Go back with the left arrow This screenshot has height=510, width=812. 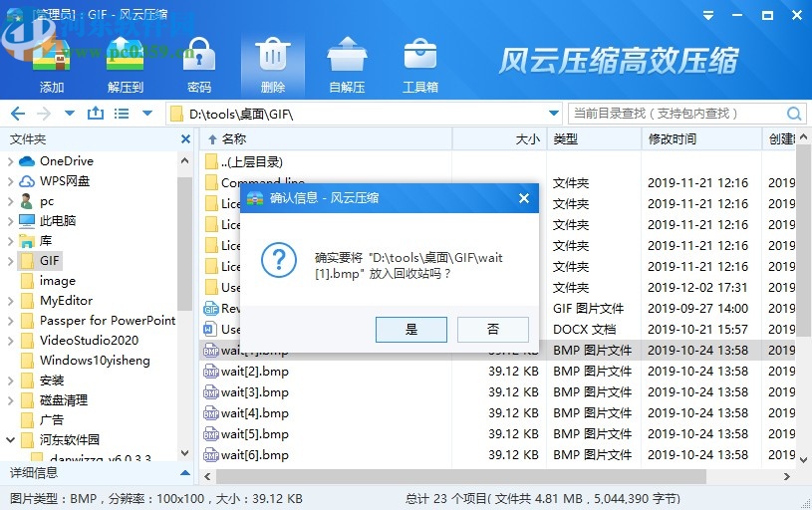18,114
